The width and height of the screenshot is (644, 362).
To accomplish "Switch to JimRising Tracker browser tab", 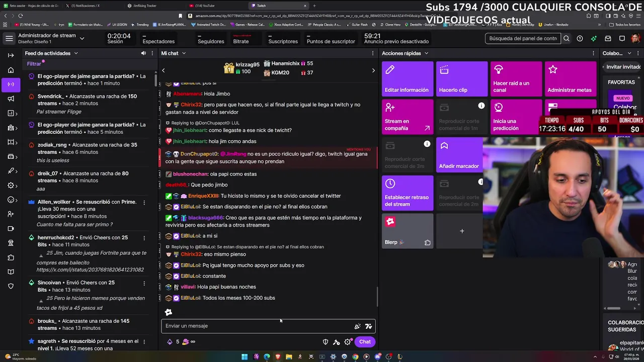I will pos(156,6).
